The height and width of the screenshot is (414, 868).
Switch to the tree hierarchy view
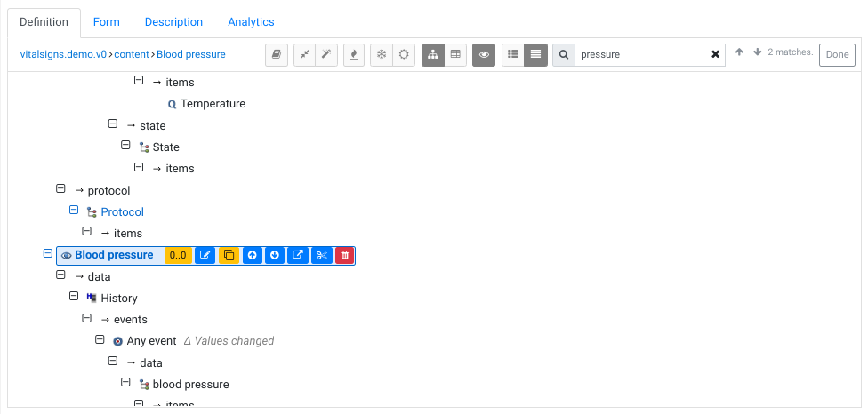click(433, 54)
